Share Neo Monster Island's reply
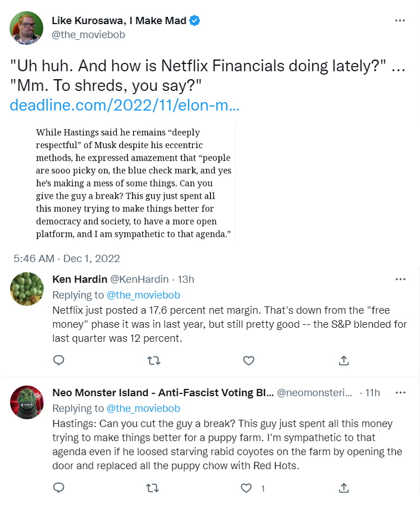 [x=344, y=488]
